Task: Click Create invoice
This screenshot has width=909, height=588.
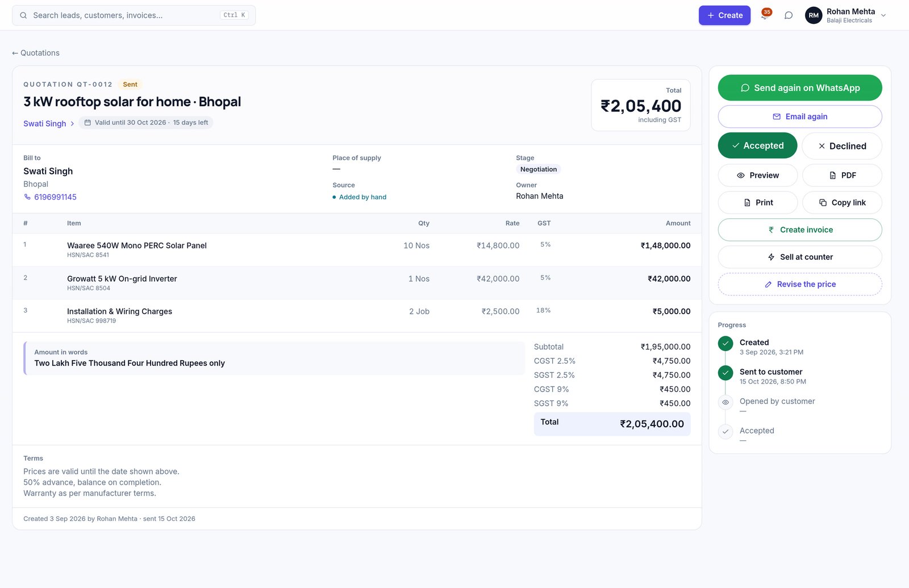Action: tap(800, 230)
